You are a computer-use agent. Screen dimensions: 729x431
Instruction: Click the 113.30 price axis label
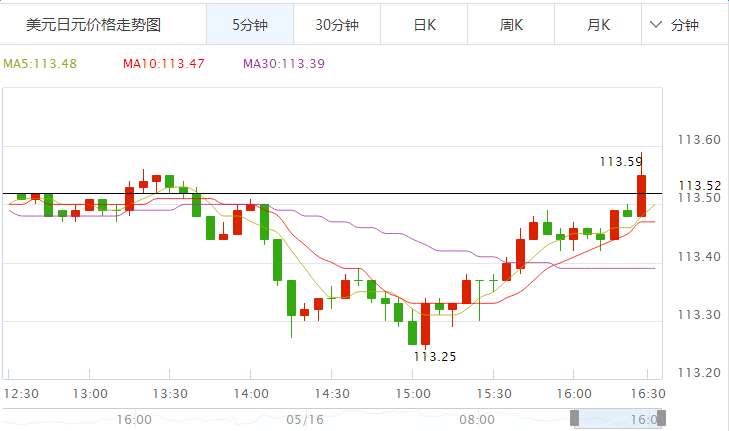click(699, 315)
